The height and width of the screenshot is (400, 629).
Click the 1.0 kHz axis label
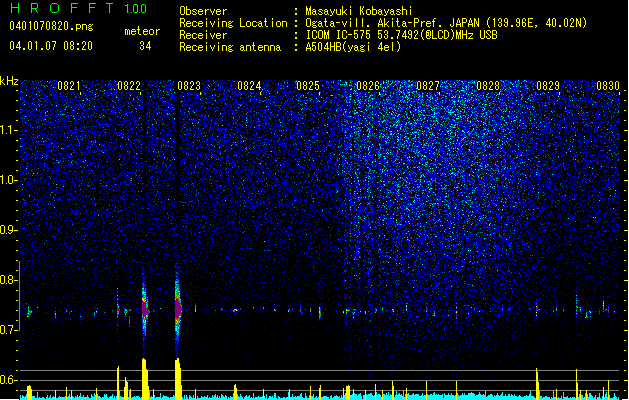pyautogui.click(x=9, y=180)
